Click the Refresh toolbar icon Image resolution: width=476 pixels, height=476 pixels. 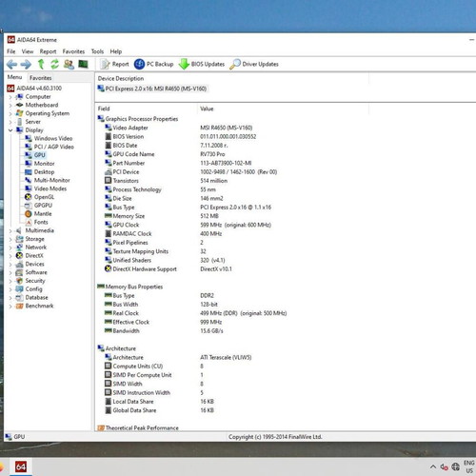[54, 64]
